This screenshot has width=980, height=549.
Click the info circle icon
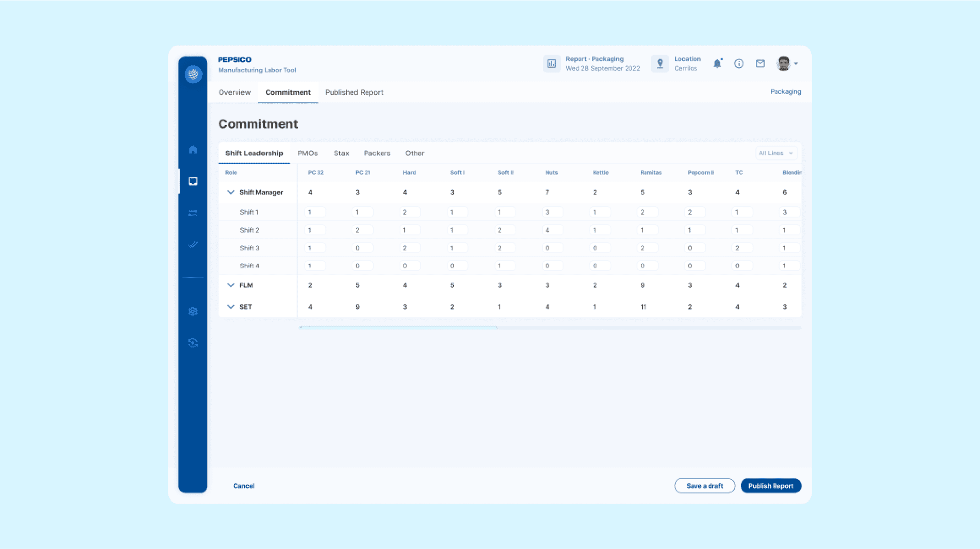pyautogui.click(x=738, y=63)
